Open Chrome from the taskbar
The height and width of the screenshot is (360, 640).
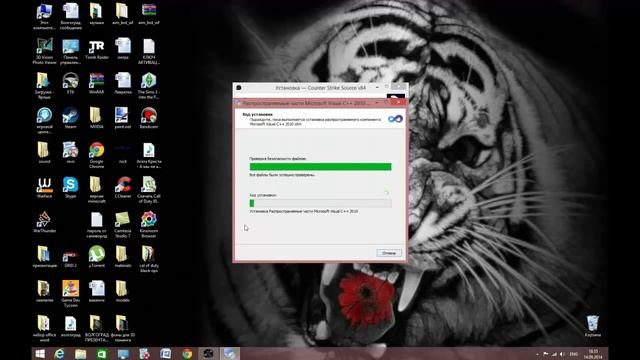pos(187,354)
